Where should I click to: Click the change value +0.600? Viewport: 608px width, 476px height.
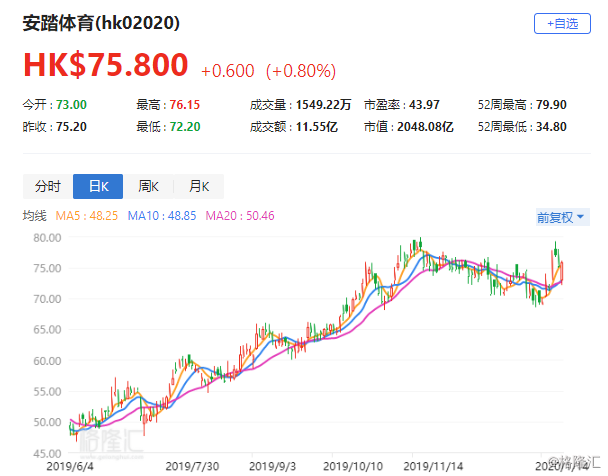click(228, 71)
